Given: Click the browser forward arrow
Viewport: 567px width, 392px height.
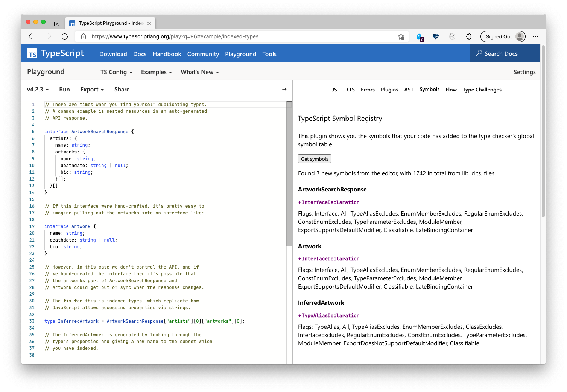Looking at the screenshot, I should click(x=48, y=36).
